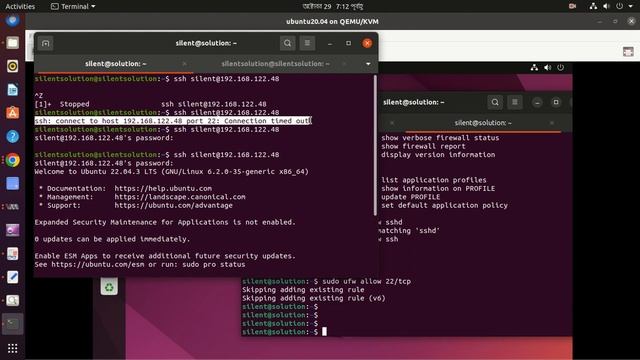Open search in the guest terminal window

(x=495, y=102)
